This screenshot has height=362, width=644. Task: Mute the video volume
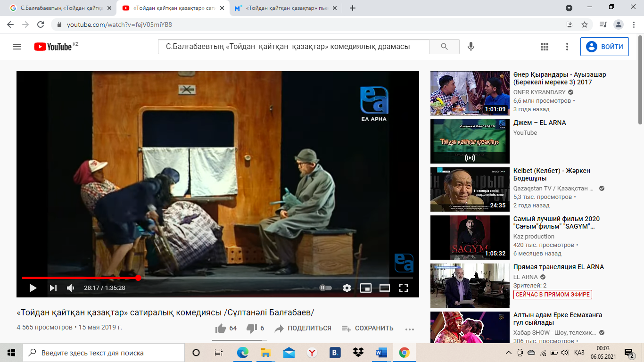tap(71, 288)
